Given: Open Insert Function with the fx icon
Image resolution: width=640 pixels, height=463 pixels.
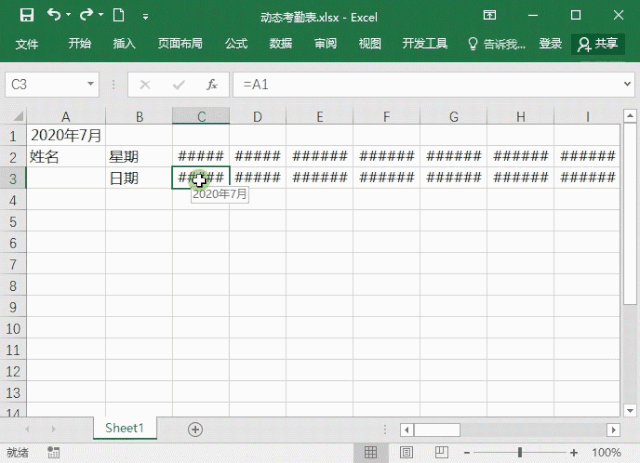Looking at the screenshot, I should pos(211,85).
